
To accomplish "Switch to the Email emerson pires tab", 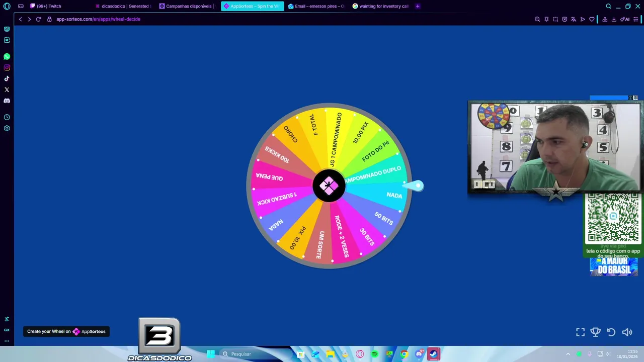I will [x=316, y=6].
